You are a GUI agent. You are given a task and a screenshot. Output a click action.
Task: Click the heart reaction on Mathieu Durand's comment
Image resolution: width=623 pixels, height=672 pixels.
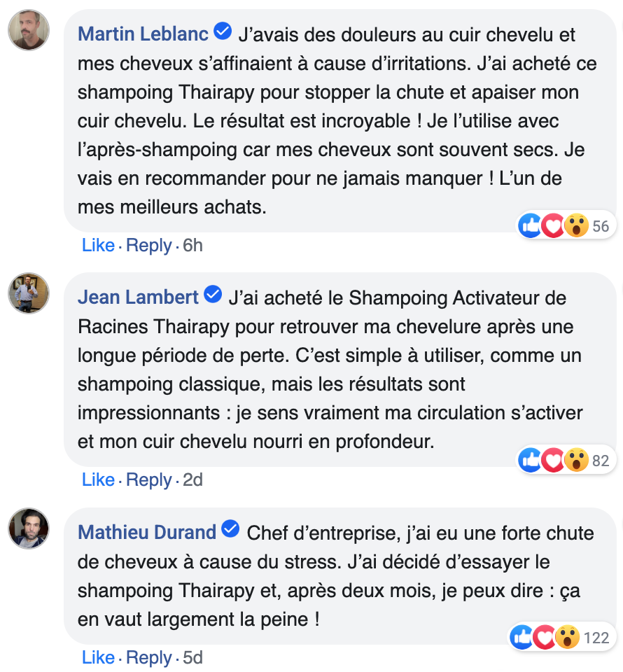(x=544, y=637)
